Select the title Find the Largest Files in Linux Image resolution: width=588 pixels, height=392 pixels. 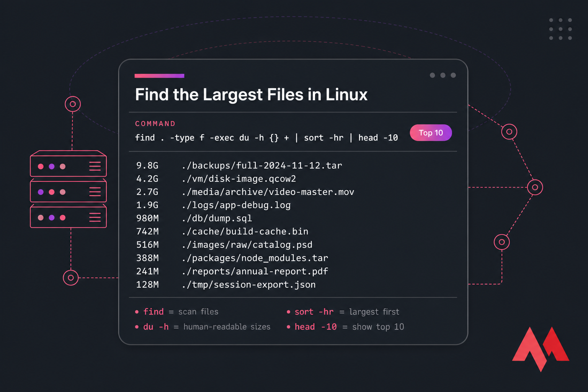(251, 95)
